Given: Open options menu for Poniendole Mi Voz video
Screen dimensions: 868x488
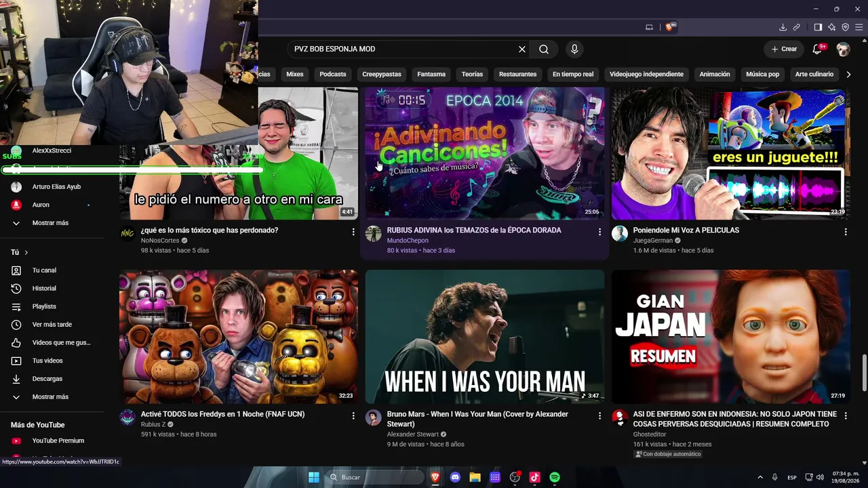Looking at the screenshot, I should 846,232.
